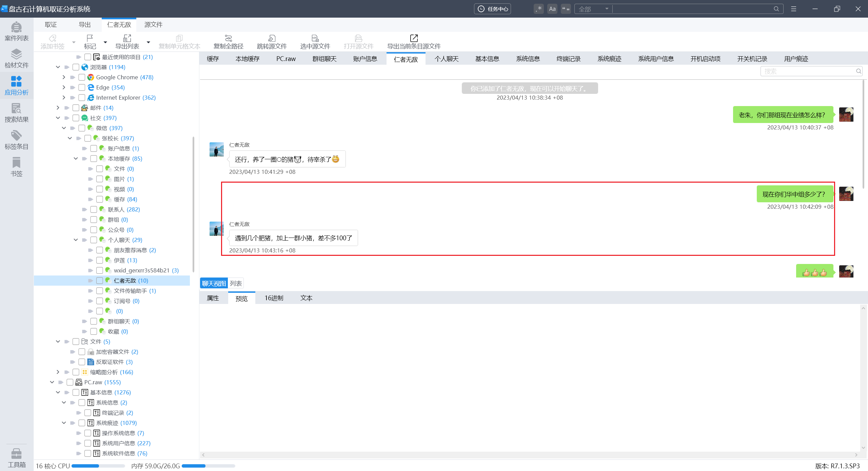The height and width of the screenshot is (471, 868).
Task: Switch to the 16进制 tab
Action: 274,298
